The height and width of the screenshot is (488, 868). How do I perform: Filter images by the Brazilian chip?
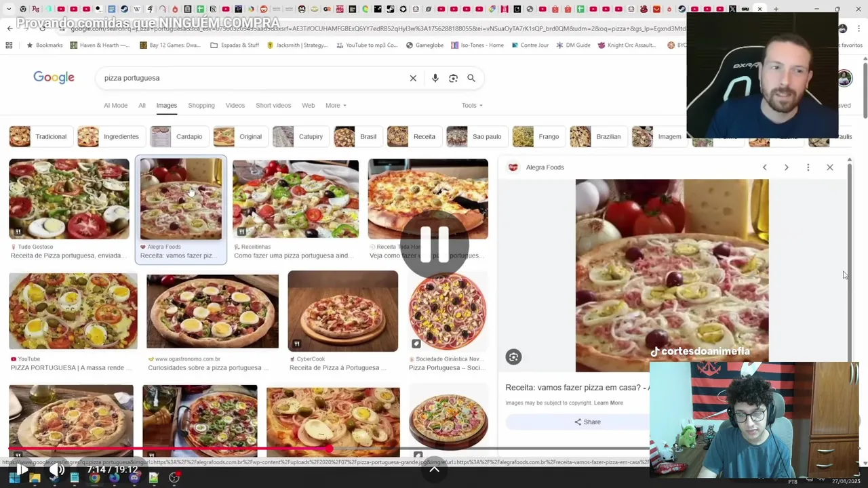click(597, 137)
